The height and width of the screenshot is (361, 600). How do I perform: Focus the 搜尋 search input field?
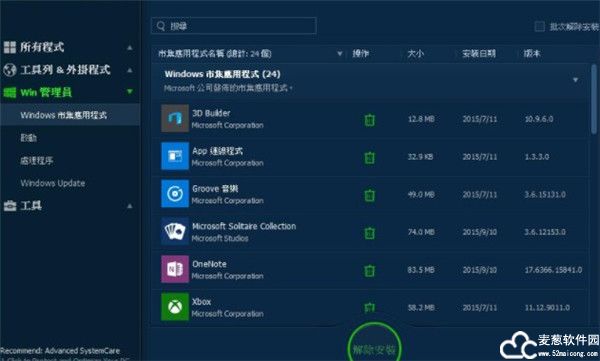(234, 26)
